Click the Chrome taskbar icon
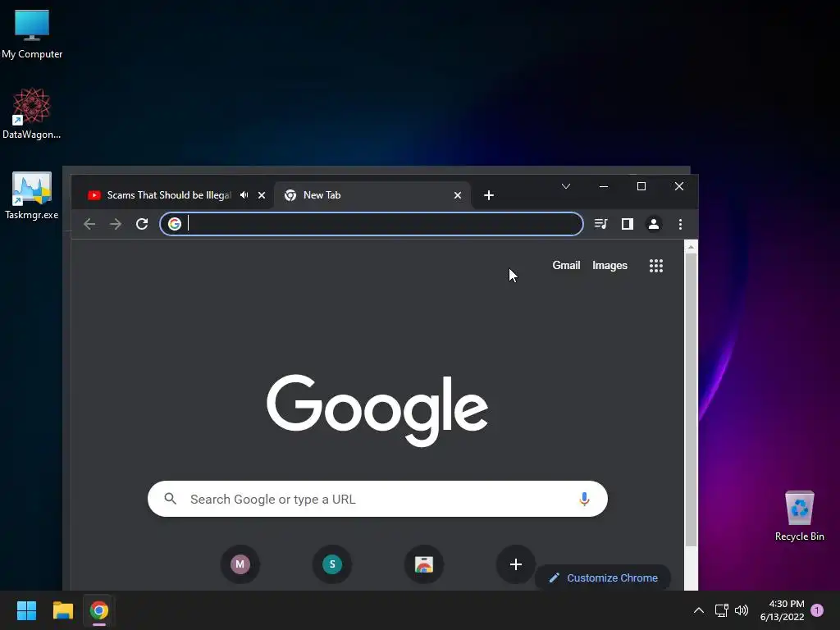Viewport: 840px width, 630px height. click(99, 610)
